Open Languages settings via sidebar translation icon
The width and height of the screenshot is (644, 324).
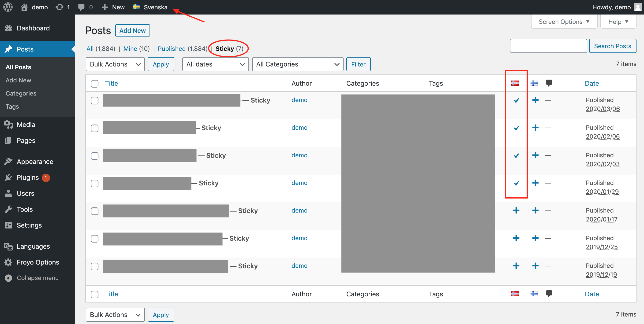pos(8,246)
